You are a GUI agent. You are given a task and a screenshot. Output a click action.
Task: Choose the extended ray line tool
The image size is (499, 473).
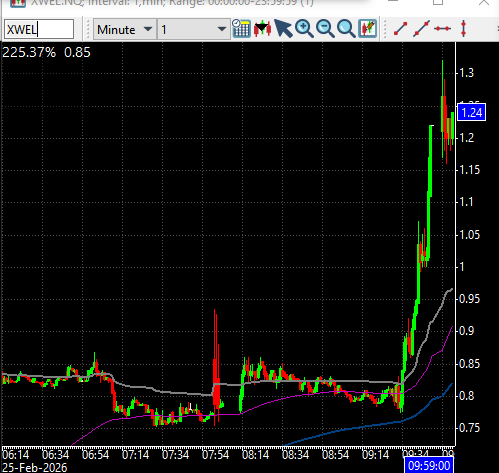(x=421, y=29)
